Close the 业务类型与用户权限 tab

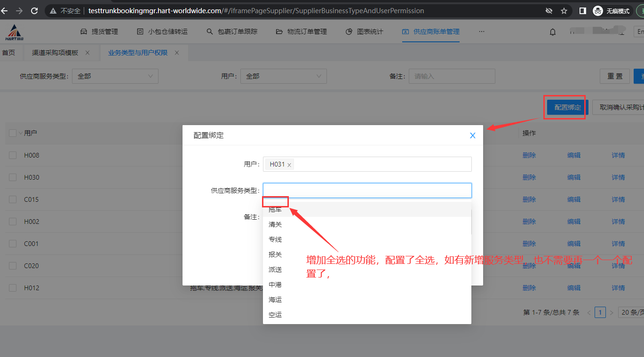(x=177, y=53)
